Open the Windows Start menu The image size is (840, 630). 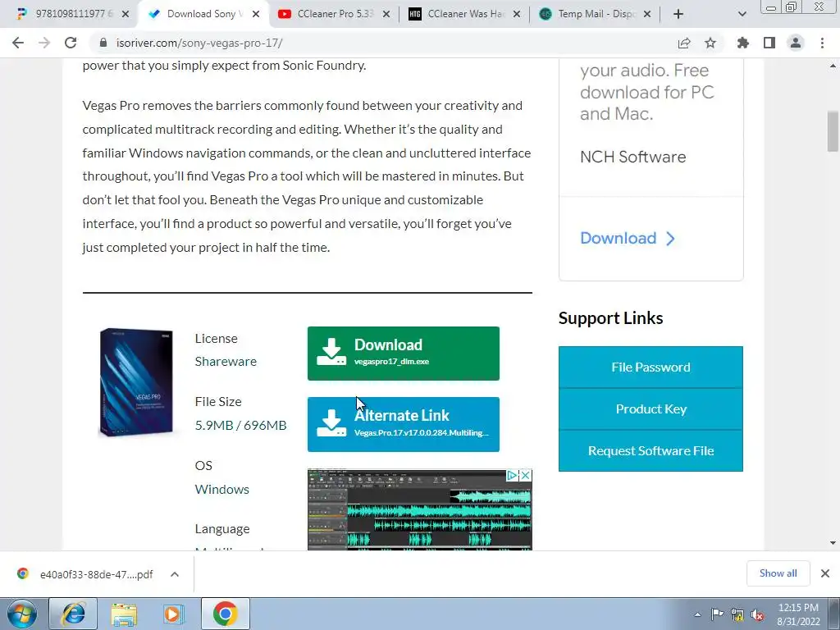pyautogui.click(x=22, y=614)
